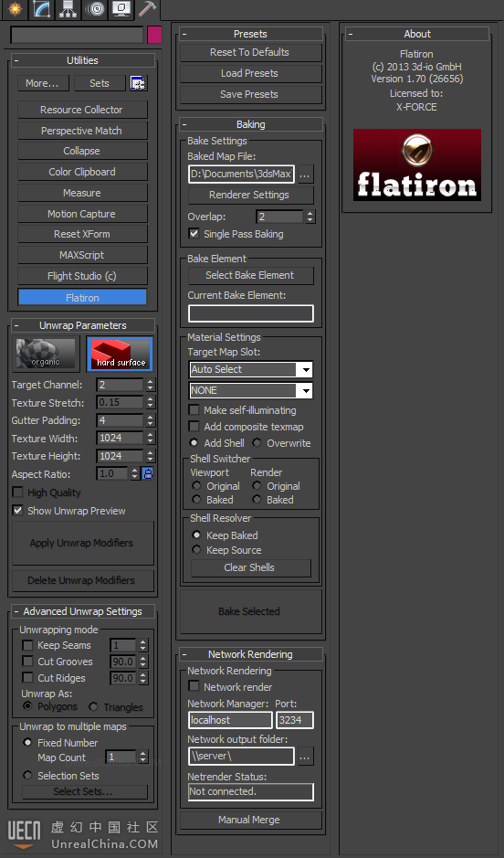Collapse the Utilities rollout
The width and height of the screenshot is (504, 858).
[x=16, y=60]
